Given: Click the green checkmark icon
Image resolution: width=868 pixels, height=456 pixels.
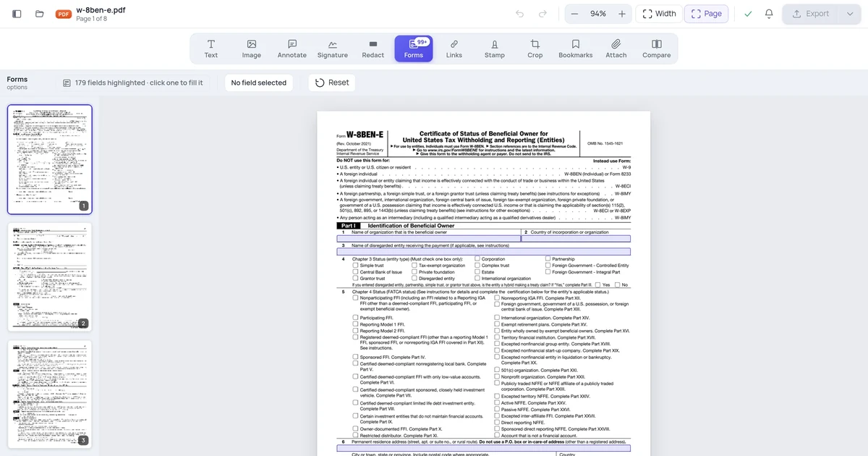Looking at the screenshot, I should coord(748,14).
